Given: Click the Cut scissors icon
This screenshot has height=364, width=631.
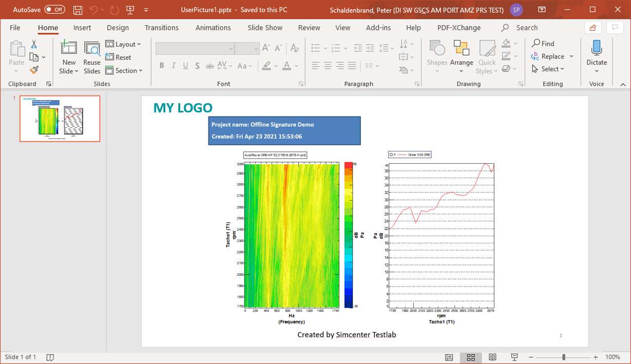Looking at the screenshot, I should tap(34, 44).
